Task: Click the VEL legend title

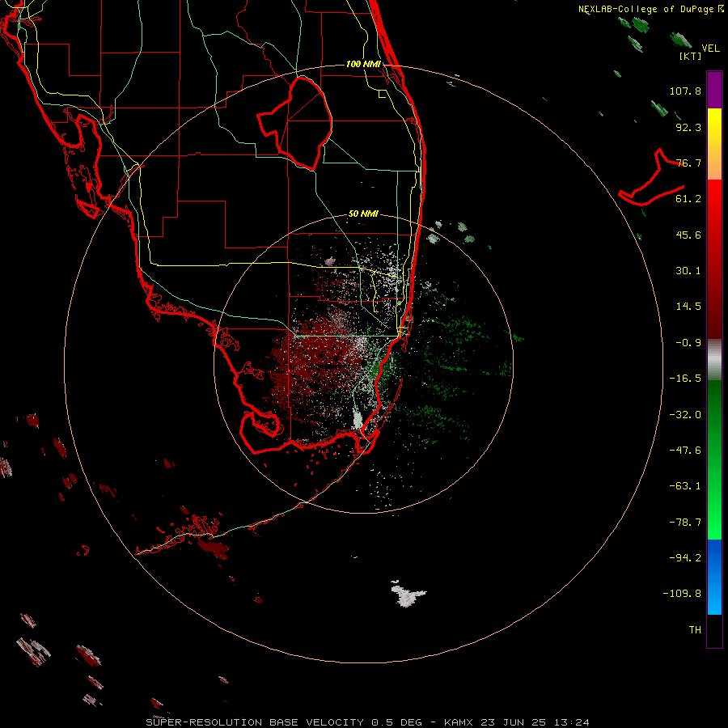Action: pos(710,48)
